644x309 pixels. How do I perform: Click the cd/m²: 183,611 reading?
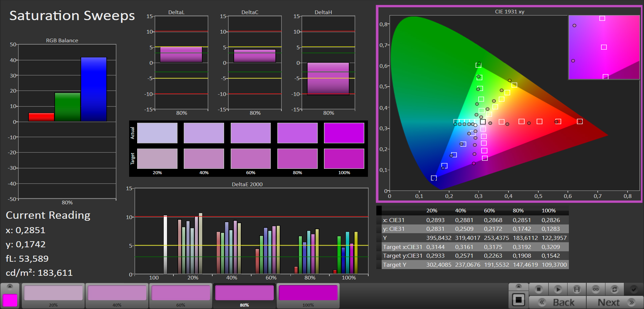coord(39,272)
